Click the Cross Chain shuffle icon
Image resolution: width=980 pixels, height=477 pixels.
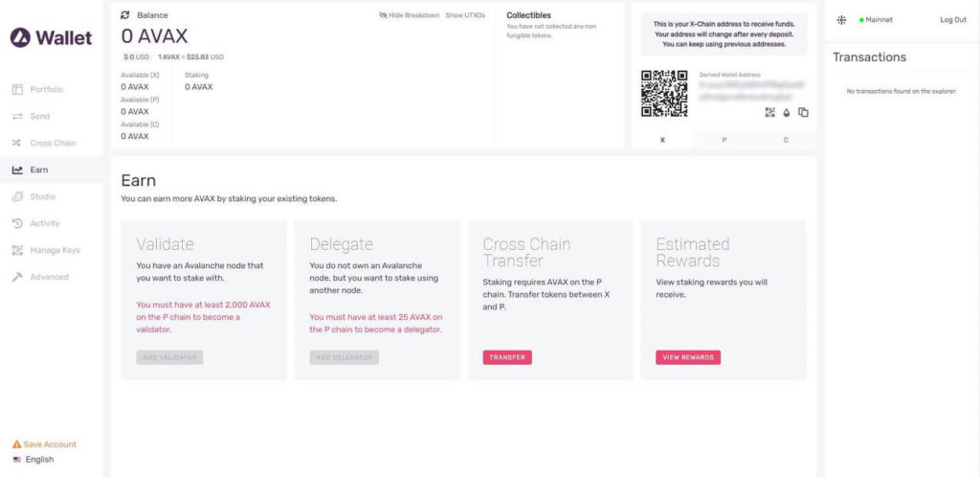[x=17, y=143]
